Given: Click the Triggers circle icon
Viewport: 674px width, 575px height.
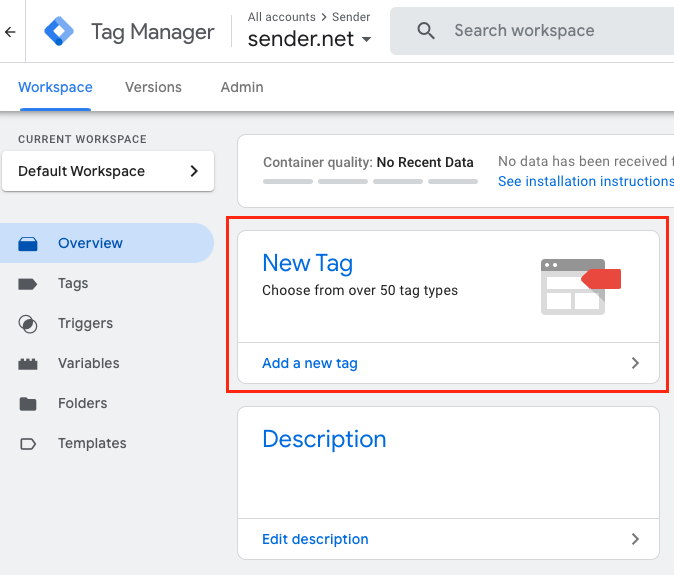Looking at the screenshot, I should point(28,324).
